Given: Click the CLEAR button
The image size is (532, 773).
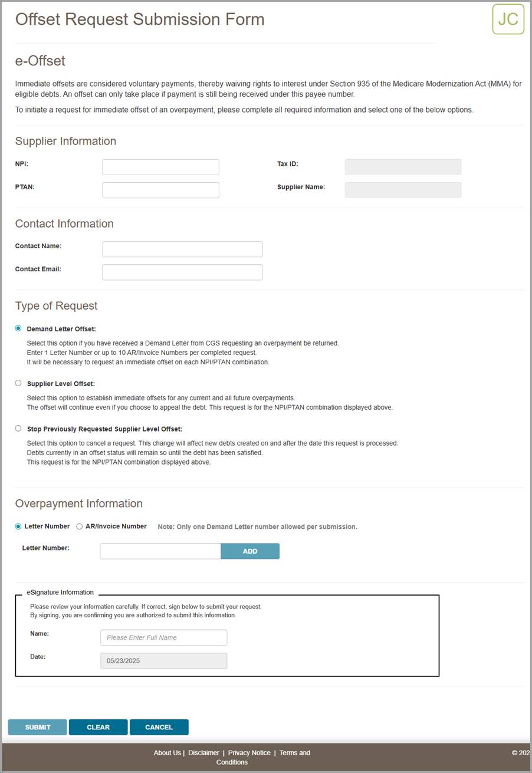Looking at the screenshot, I should [98, 727].
